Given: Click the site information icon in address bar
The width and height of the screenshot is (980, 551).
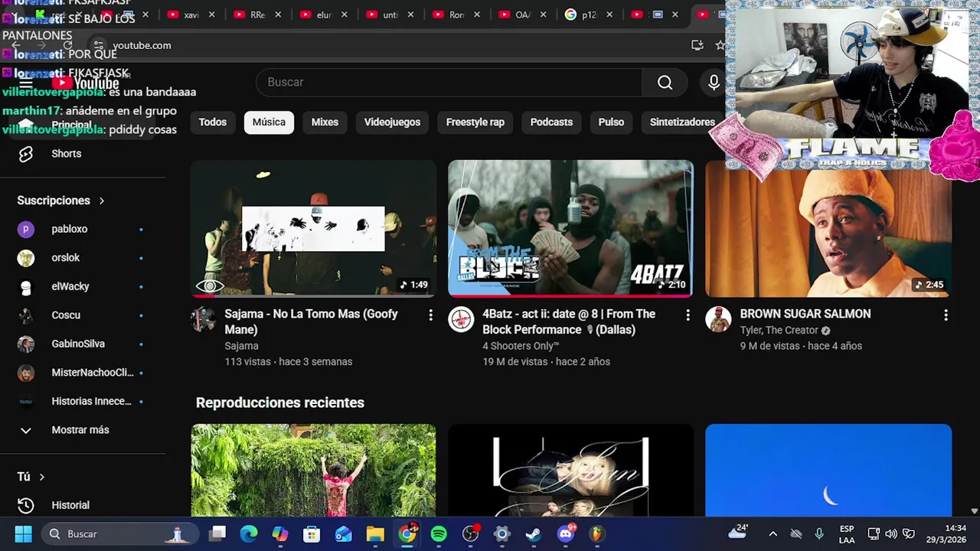Looking at the screenshot, I should (x=99, y=45).
